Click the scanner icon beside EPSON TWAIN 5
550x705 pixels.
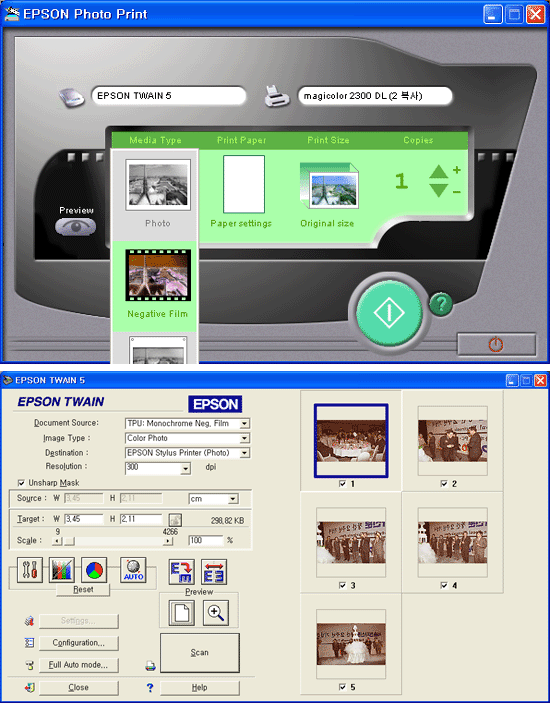click(72, 97)
